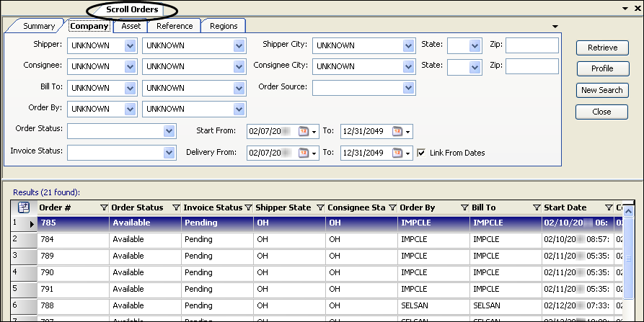The width and height of the screenshot is (644, 322).
Task: Click the shipper Zip input field
Action: tap(531, 45)
